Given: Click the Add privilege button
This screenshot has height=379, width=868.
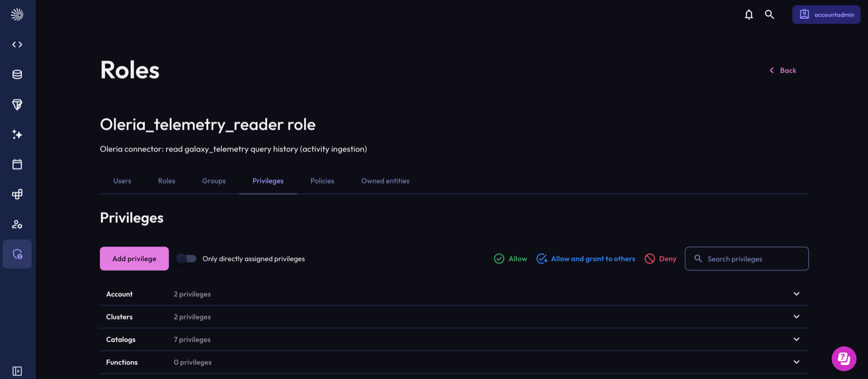Looking at the screenshot, I should click(134, 259).
